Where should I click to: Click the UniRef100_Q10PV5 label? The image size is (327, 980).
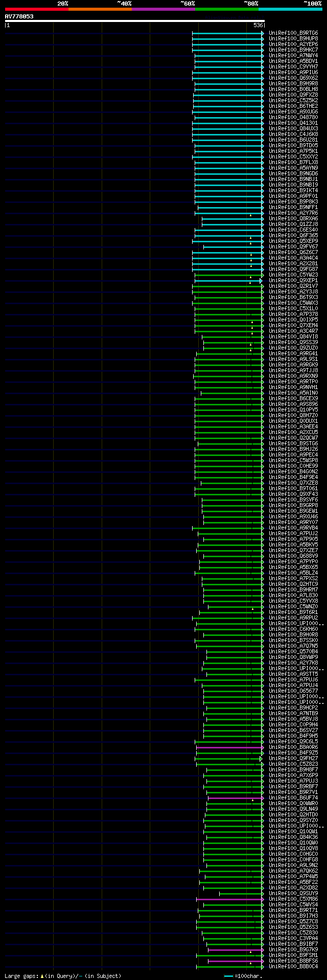pyautogui.click(x=293, y=410)
